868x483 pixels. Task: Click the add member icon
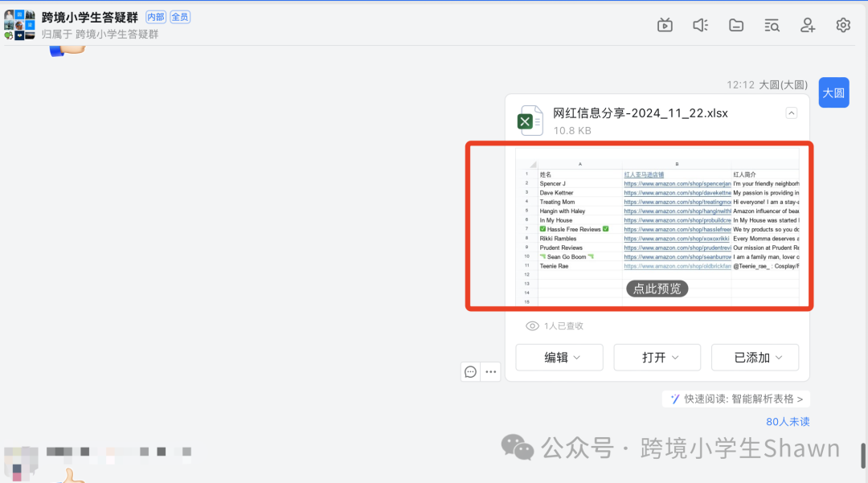[807, 25]
